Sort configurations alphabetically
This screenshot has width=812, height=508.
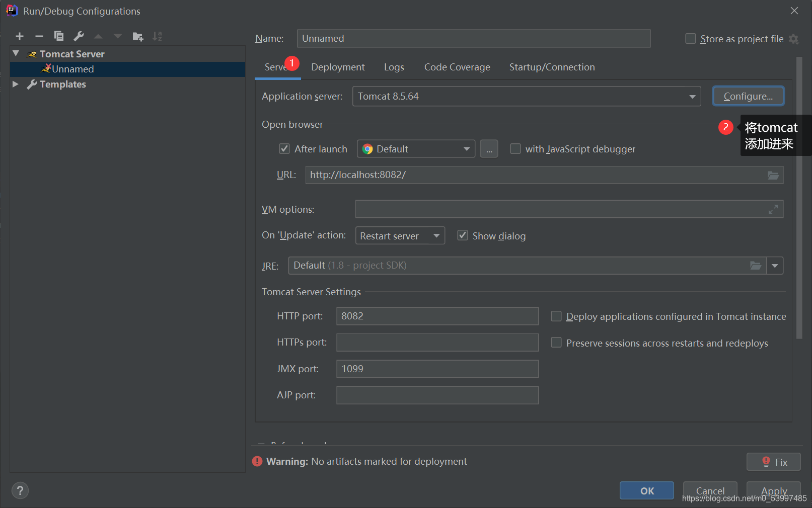click(157, 36)
